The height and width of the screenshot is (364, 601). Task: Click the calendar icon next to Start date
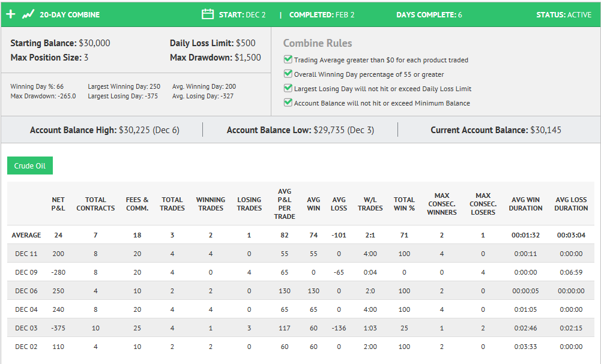[x=208, y=14]
